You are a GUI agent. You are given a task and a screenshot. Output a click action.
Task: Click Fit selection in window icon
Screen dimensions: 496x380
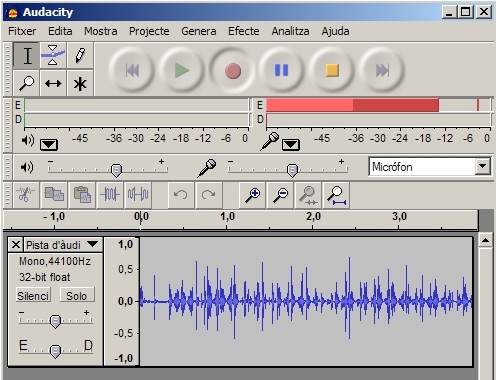tap(308, 195)
